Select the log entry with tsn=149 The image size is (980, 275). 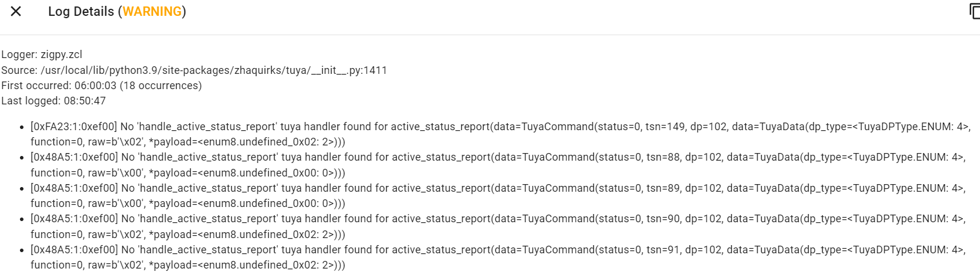(x=501, y=134)
